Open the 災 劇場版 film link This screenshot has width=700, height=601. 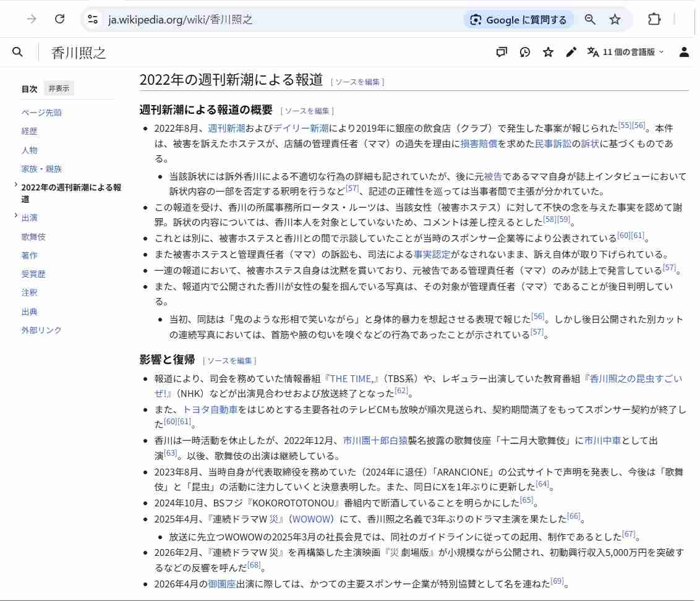point(409,553)
